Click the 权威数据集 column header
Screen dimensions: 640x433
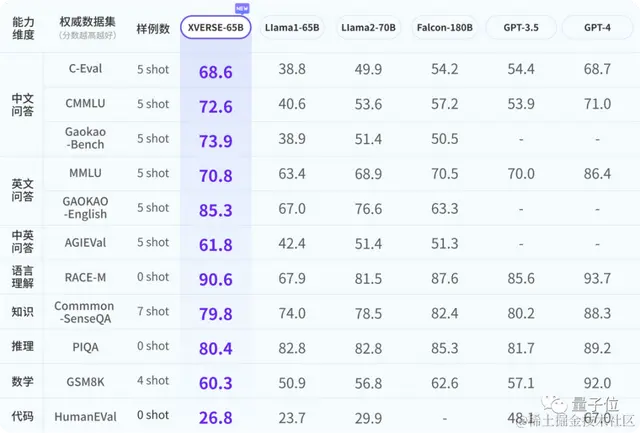[87, 22]
